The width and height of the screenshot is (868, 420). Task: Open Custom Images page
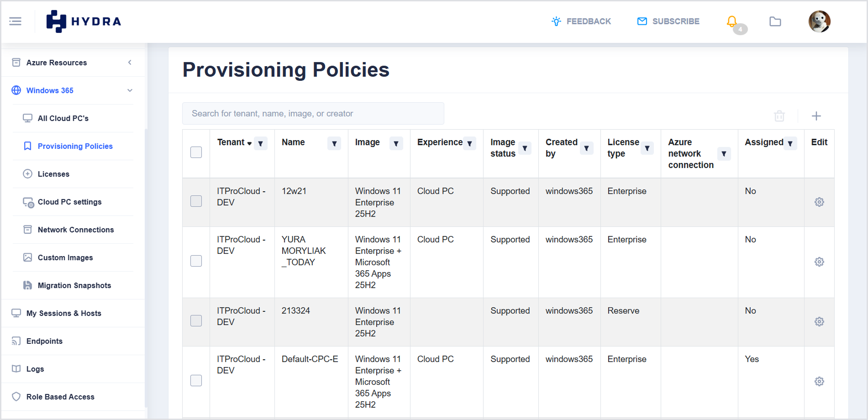click(73, 257)
